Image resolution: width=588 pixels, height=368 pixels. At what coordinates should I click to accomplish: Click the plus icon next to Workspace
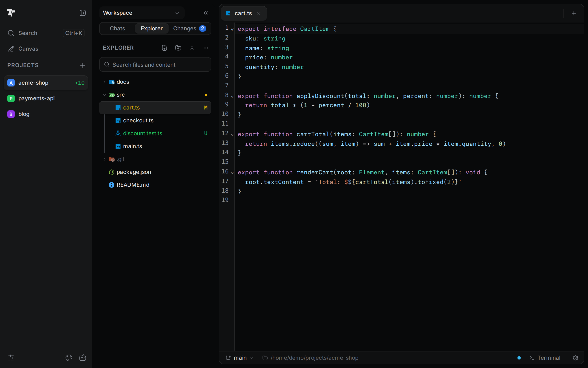coord(193,13)
